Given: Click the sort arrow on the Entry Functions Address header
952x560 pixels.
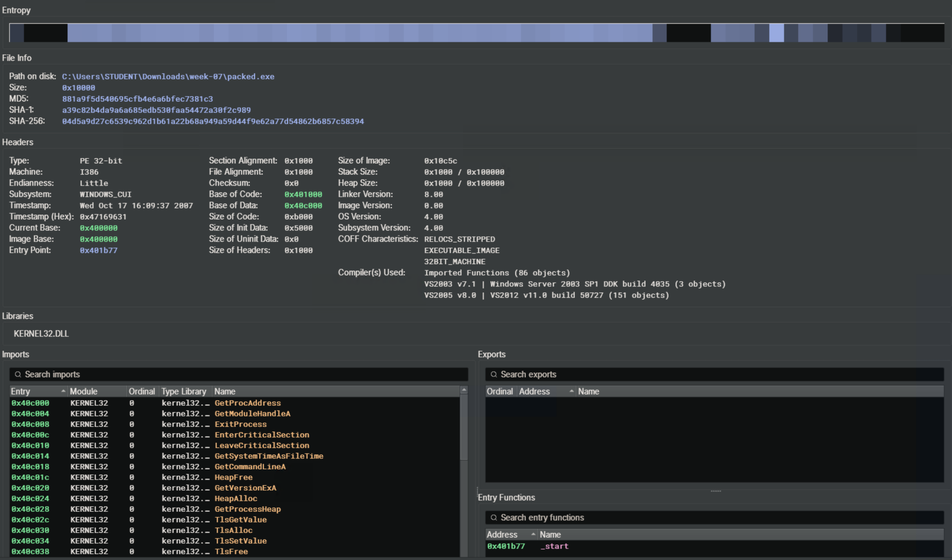Looking at the screenshot, I should 533,535.
